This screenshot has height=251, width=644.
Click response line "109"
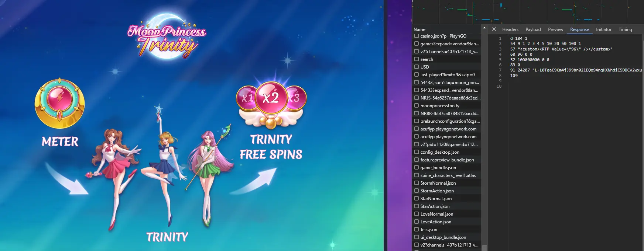pyautogui.click(x=514, y=76)
